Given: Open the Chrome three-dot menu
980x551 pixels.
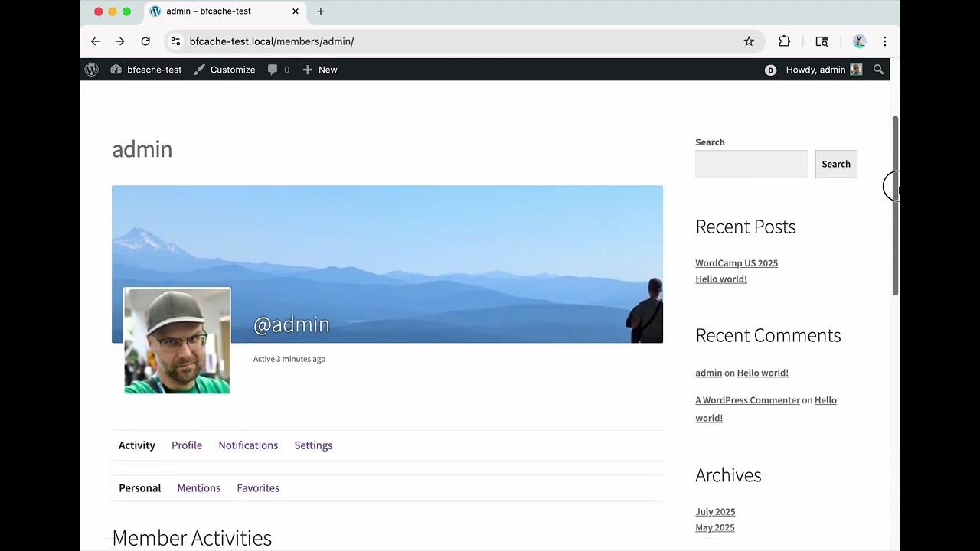Looking at the screenshot, I should (885, 41).
